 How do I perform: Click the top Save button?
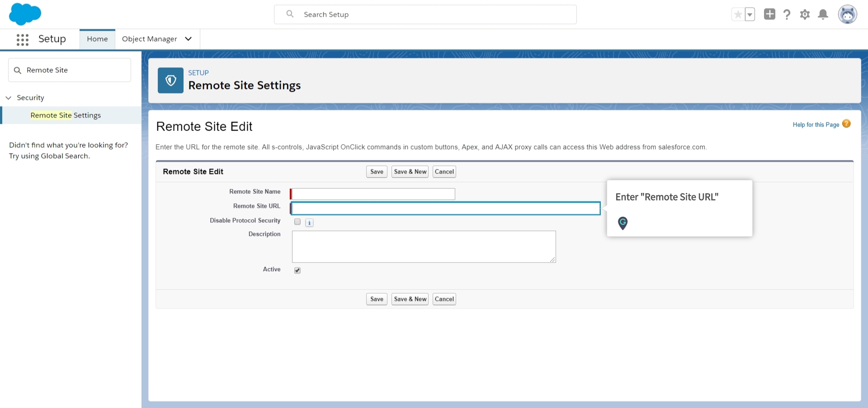click(x=377, y=172)
